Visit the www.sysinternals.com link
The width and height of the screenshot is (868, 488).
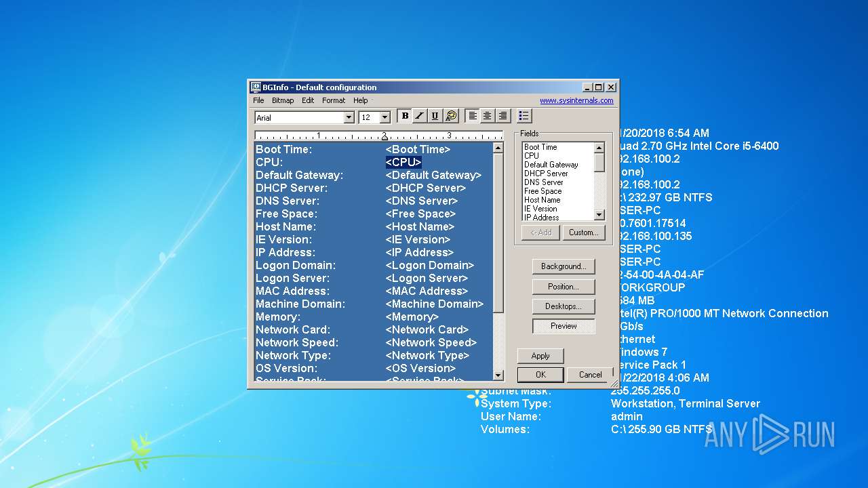[576, 100]
